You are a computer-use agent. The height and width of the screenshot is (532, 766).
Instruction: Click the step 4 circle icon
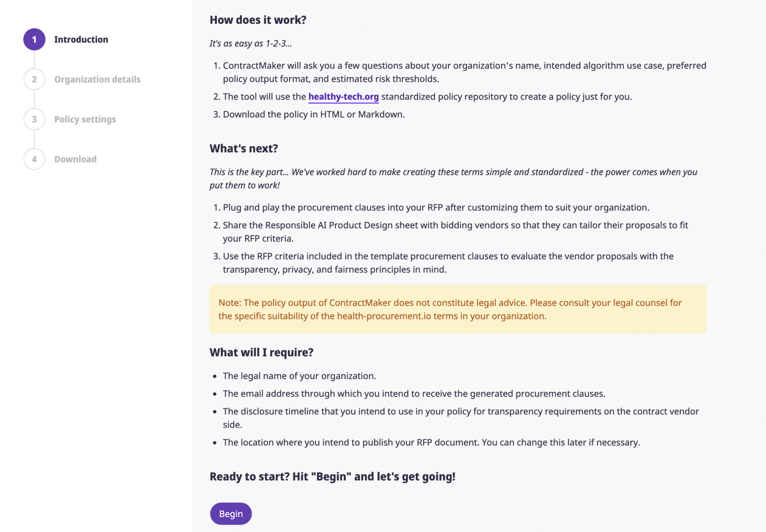(x=34, y=159)
